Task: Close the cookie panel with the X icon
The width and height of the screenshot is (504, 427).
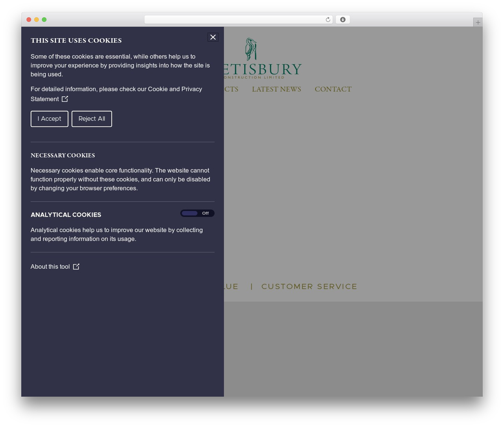Action: click(x=213, y=37)
